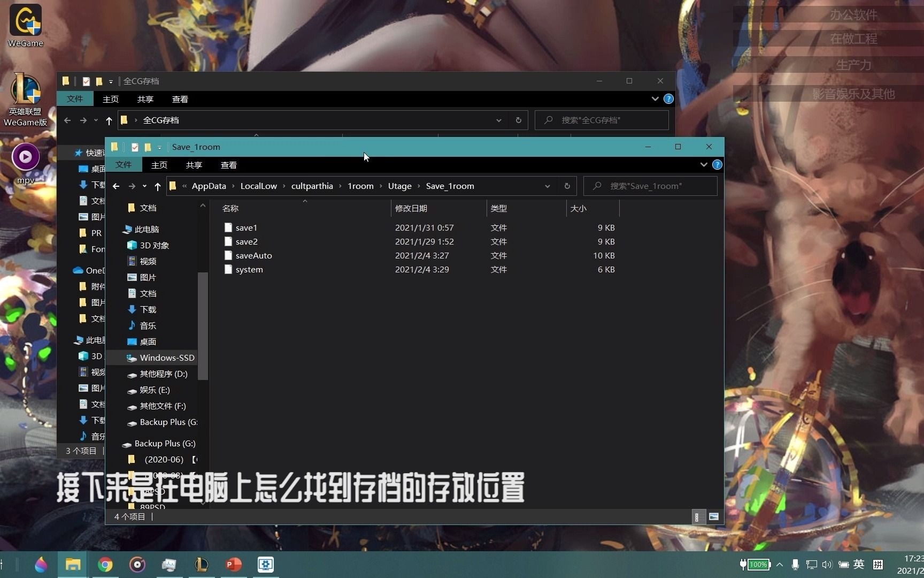Open PowerPoint from the taskbar
The width and height of the screenshot is (924, 578).
(234, 565)
